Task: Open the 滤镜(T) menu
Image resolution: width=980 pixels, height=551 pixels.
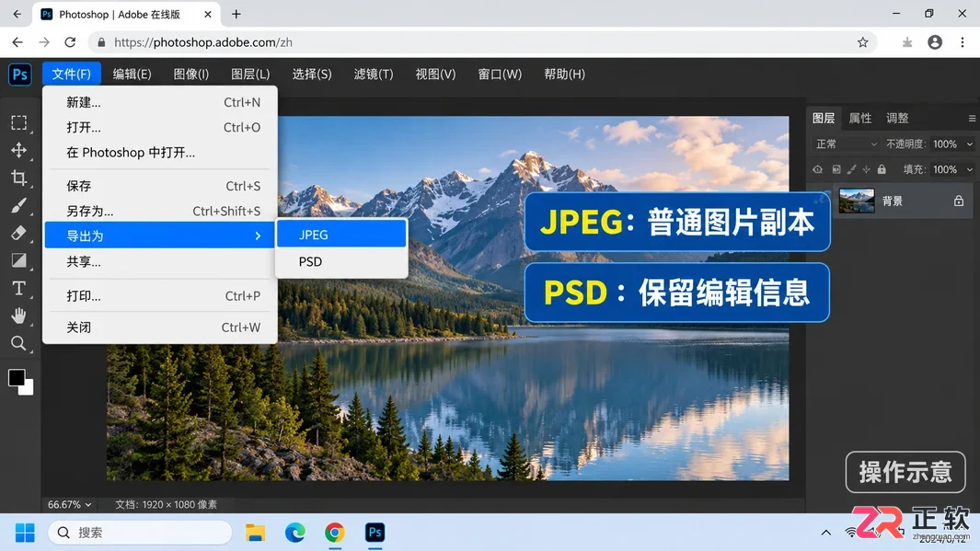Action: (x=373, y=74)
